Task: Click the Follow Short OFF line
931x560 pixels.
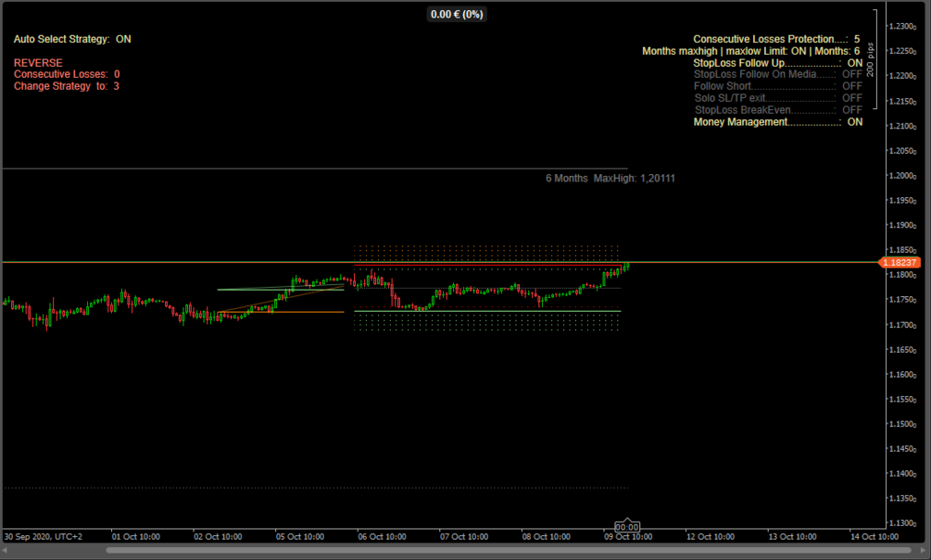Action: pos(778,86)
